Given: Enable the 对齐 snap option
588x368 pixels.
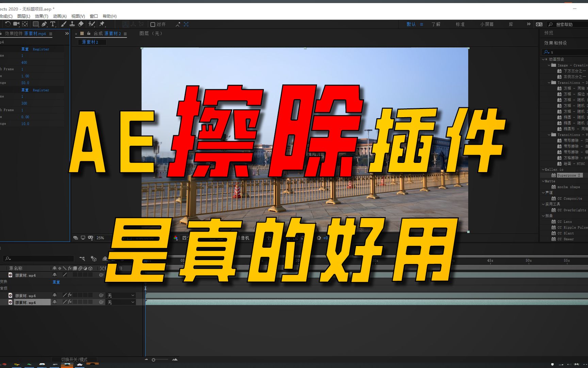Looking at the screenshot, I should pyautogui.click(x=152, y=24).
